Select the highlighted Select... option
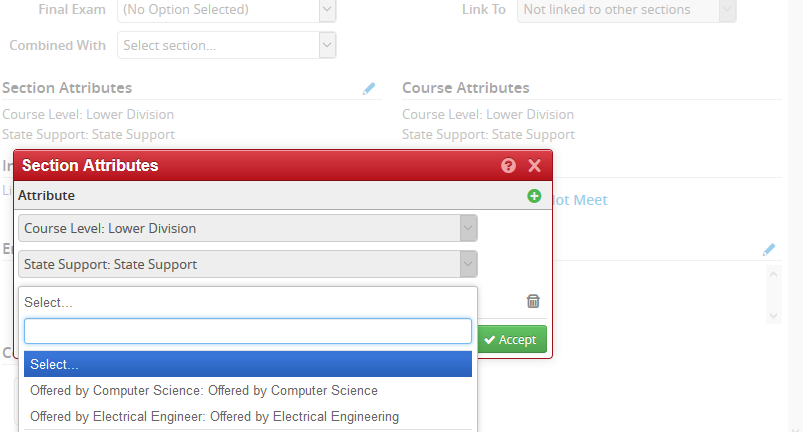 coord(248,364)
